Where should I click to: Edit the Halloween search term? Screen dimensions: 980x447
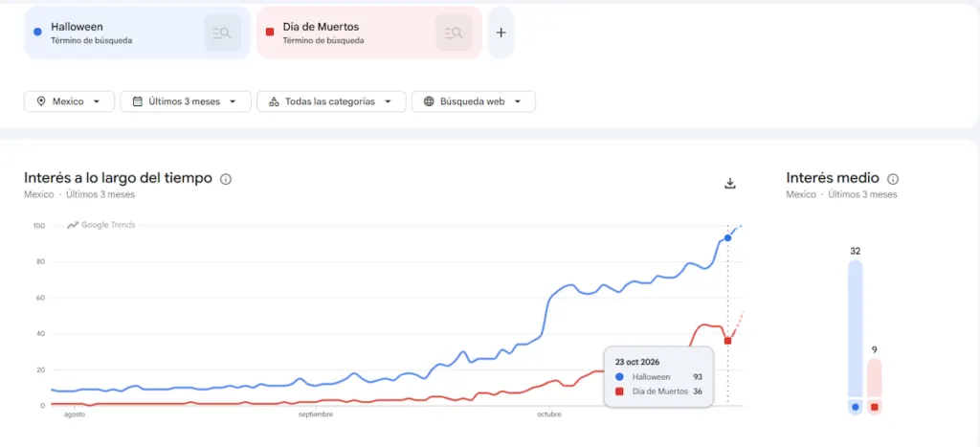(77, 27)
